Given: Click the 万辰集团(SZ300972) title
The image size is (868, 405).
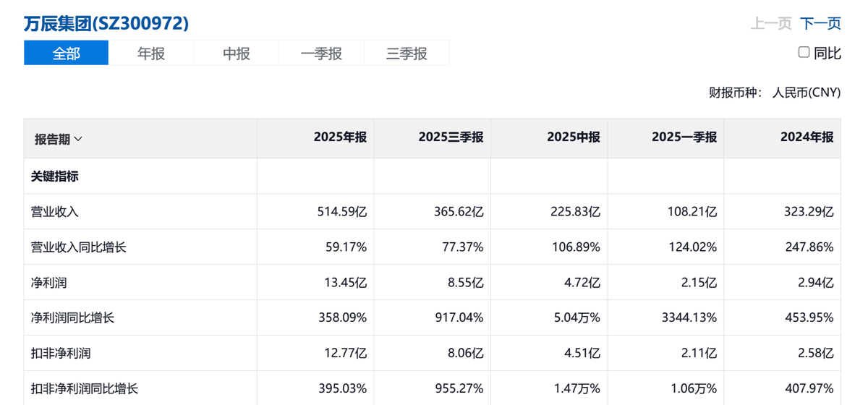Looking at the screenshot, I should (106, 23).
